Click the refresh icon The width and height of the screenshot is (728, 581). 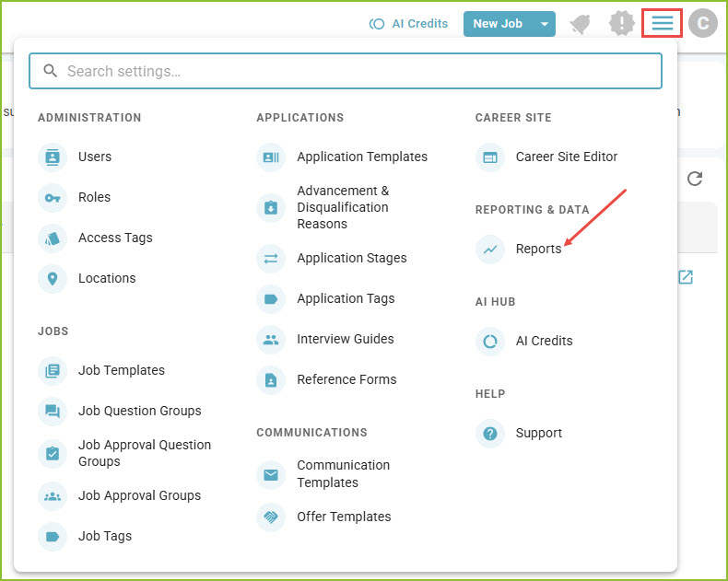click(x=695, y=179)
